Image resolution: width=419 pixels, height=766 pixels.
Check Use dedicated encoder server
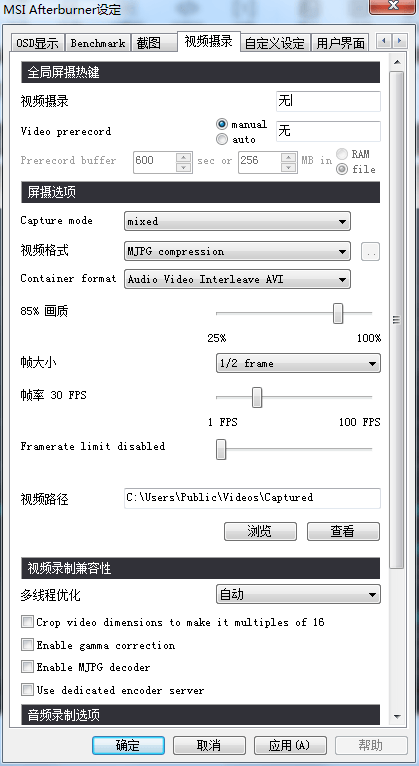click(x=27, y=690)
